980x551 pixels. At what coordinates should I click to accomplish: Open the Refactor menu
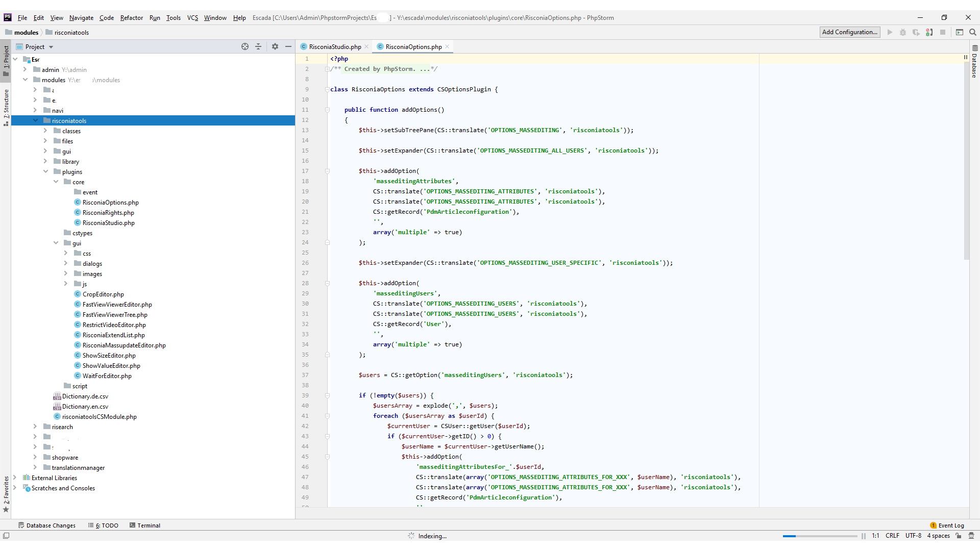tap(131, 18)
